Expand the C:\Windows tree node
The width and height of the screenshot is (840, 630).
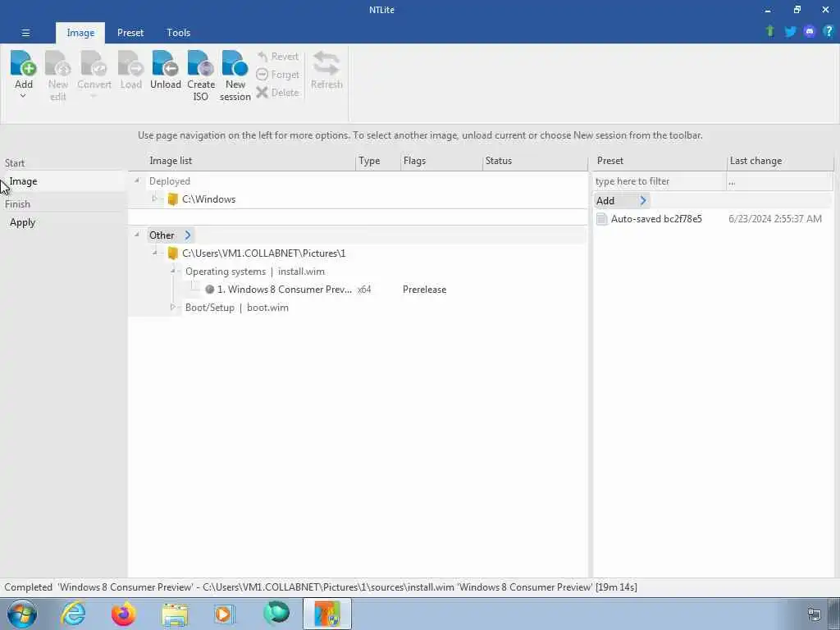[x=155, y=199]
